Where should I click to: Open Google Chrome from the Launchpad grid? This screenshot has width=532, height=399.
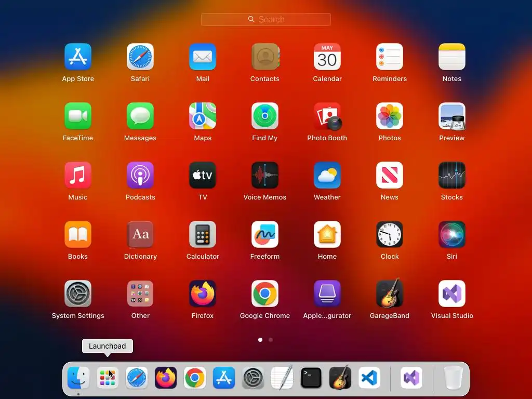point(265,294)
